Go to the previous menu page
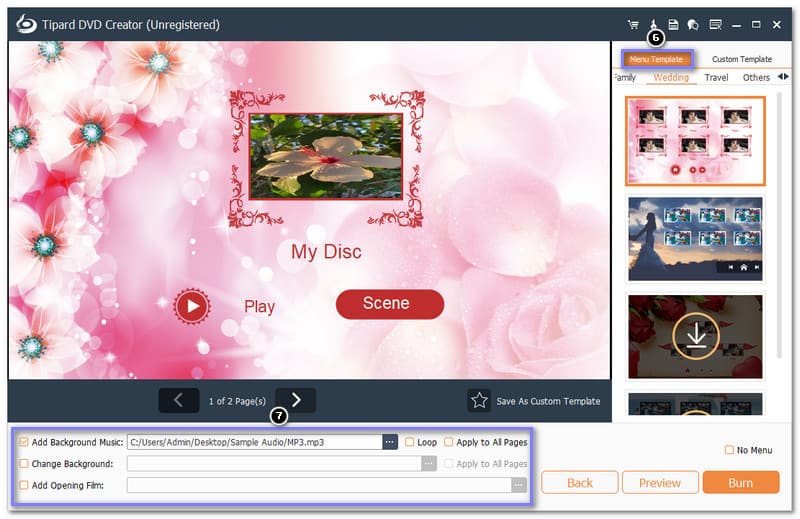Image resolution: width=800 pixels, height=519 pixels. pyautogui.click(x=179, y=400)
